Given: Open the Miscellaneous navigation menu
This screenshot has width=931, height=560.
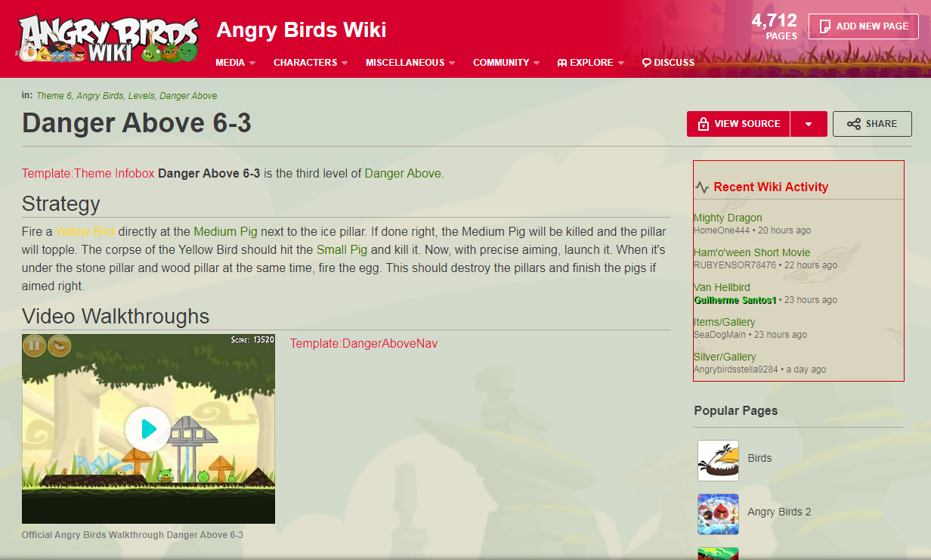Looking at the screenshot, I should click(x=410, y=63).
